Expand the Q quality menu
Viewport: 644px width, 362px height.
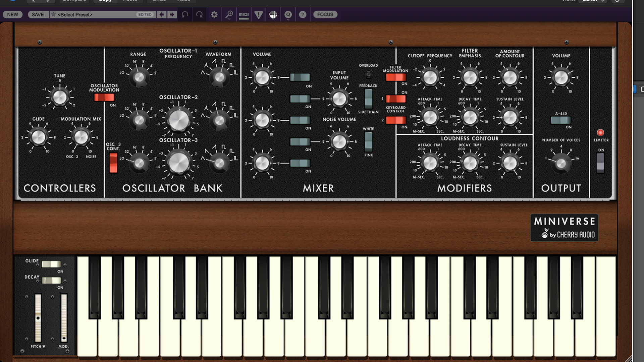pos(288,14)
